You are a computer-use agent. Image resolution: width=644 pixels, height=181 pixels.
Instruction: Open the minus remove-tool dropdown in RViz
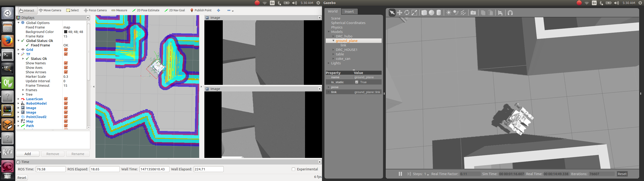point(230,11)
